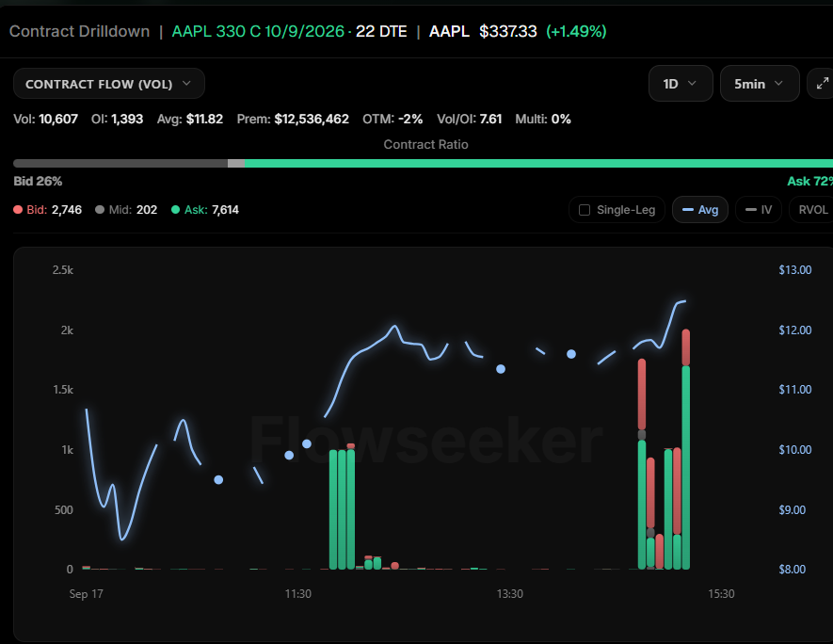Click the Contract Ratio label
Image resolution: width=833 pixels, height=644 pixels.
(x=425, y=145)
